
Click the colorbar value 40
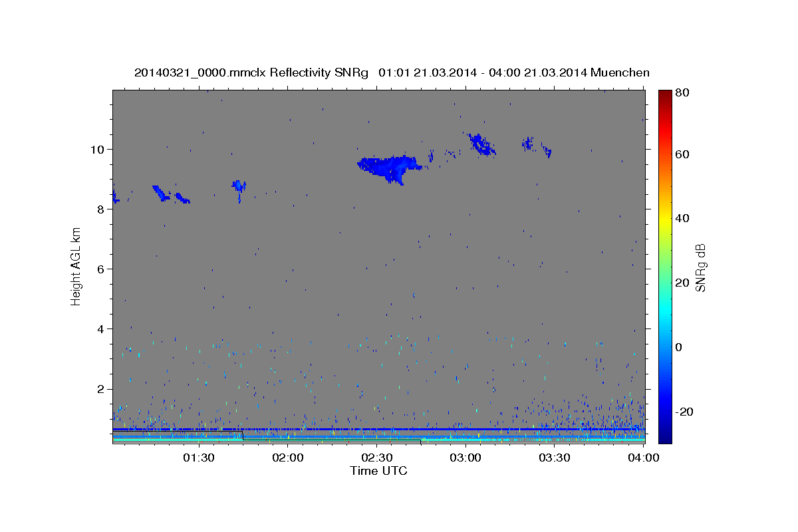click(x=682, y=218)
